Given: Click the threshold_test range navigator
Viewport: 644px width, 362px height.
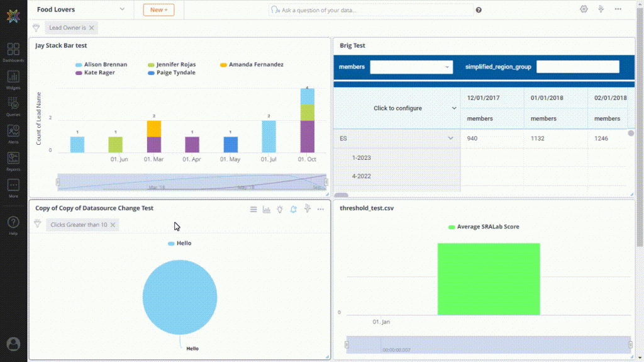Looking at the screenshot, I should coord(488,345).
